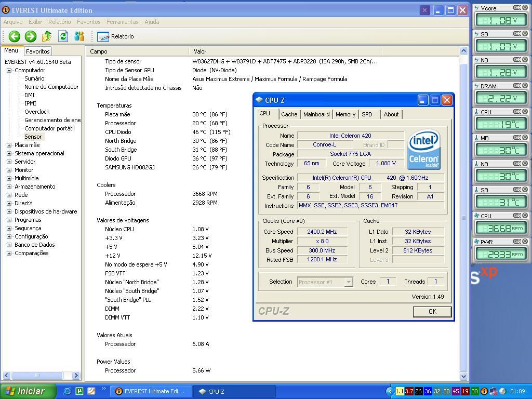Open the Ferramentas menu
Screen dimensions: 532x399
123,22
